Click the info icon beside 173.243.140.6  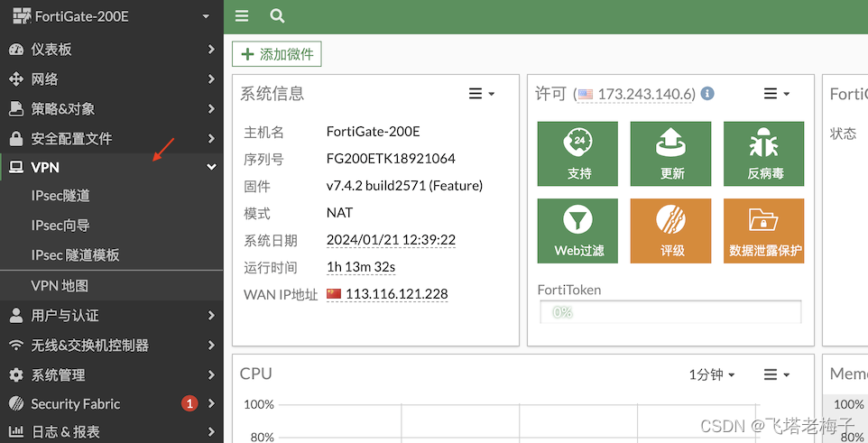click(x=706, y=93)
